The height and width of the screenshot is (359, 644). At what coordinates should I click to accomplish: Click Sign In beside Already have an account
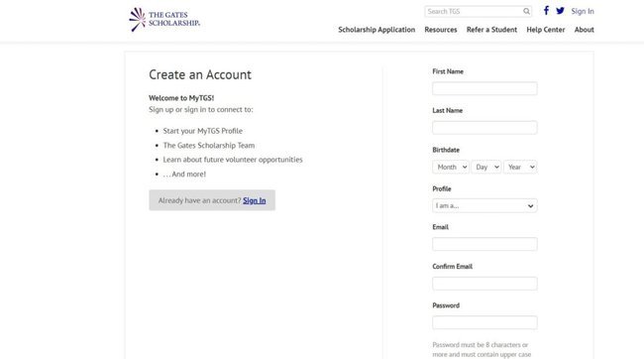[x=255, y=200]
